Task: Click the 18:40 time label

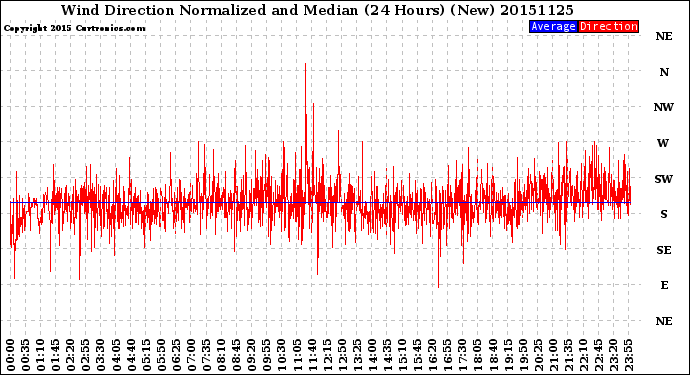Action: pyautogui.click(x=493, y=355)
